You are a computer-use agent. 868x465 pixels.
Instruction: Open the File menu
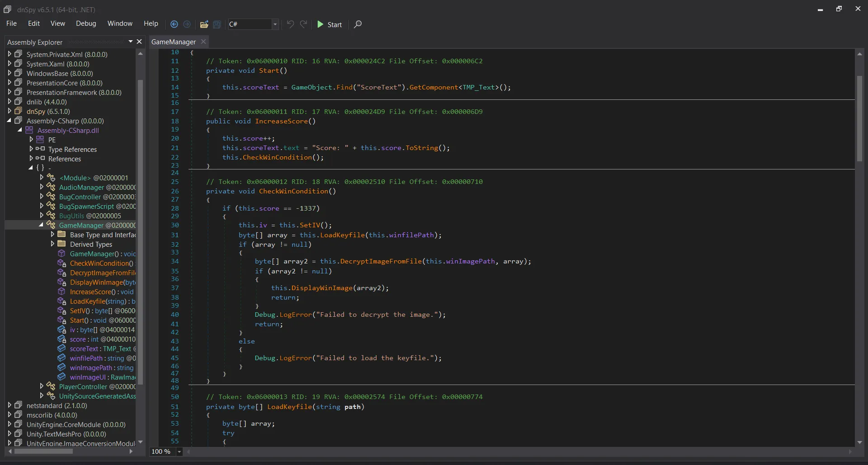11,23
